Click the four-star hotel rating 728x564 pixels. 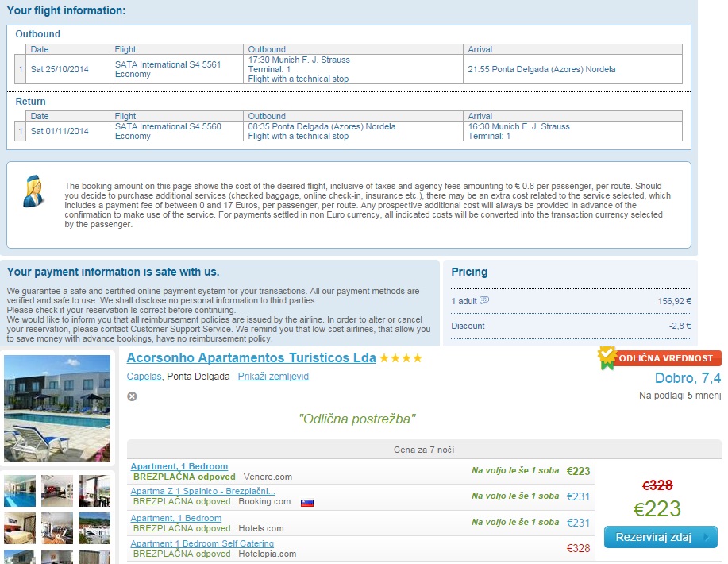pos(401,358)
